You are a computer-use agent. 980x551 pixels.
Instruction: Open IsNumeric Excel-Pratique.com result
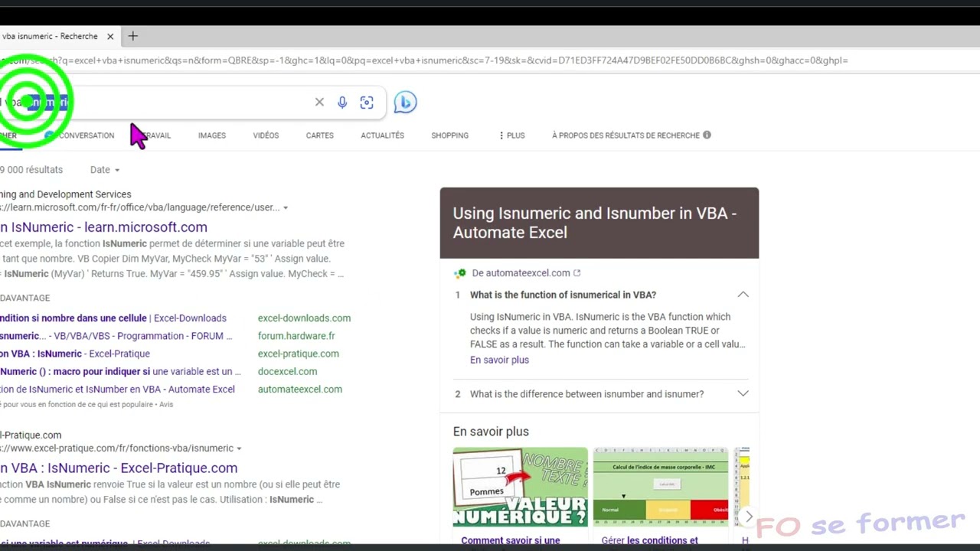coord(119,468)
